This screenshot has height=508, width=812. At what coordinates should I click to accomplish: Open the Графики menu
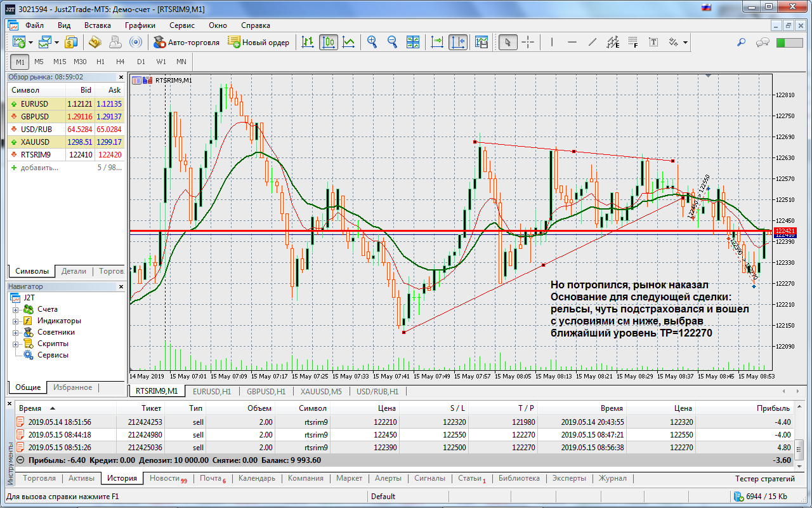pyautogui.click(x=140, y=25)
